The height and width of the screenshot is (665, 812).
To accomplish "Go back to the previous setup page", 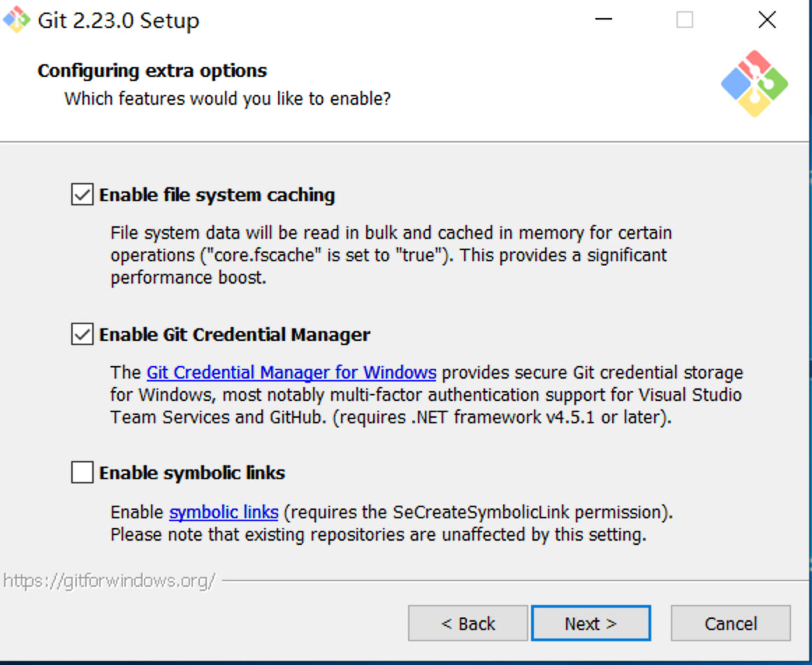I will pos(467,623).
